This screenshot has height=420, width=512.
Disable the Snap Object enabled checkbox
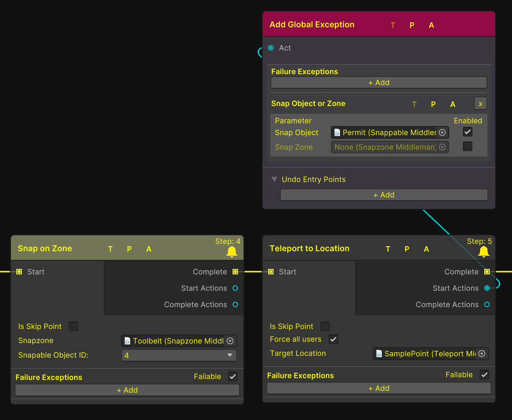(x=467, y=132)
